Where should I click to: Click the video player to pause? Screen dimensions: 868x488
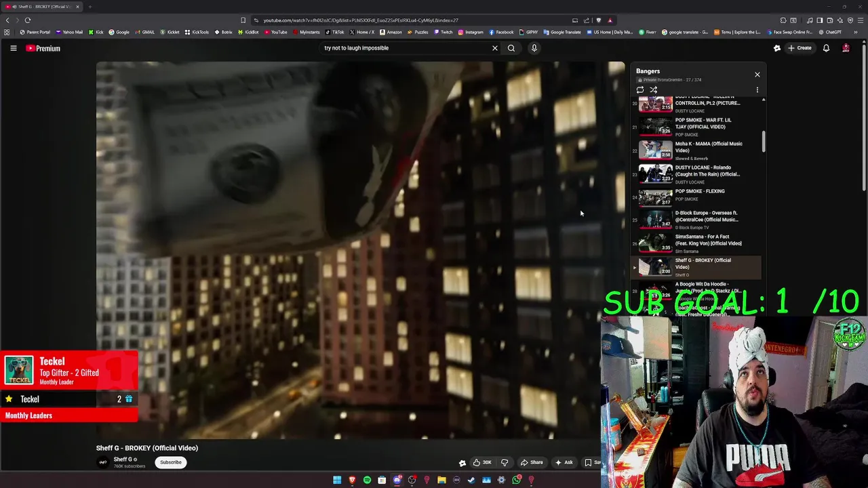click(360, 251)
